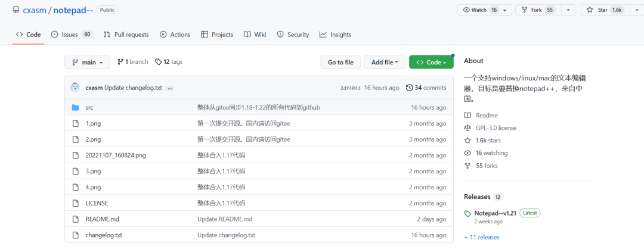Switch to the Code tab

click(x=29, y=35)
